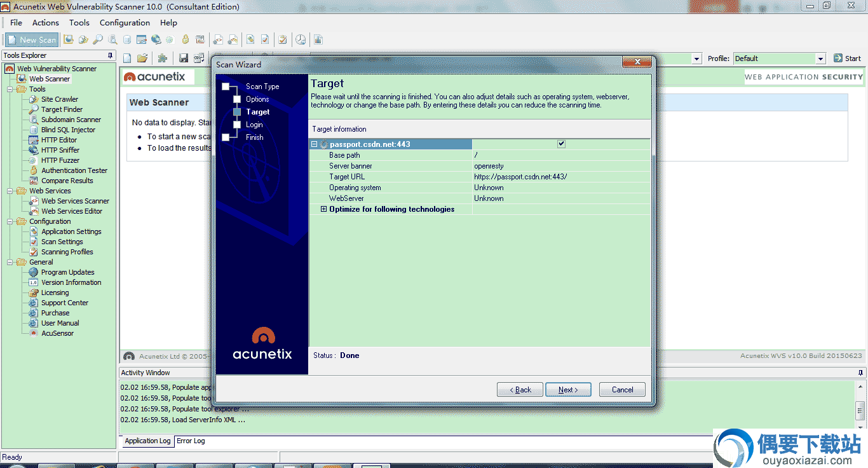
Task: Click the Target URL value https://passport.csdn.net:443/
Action: point(520,177)
